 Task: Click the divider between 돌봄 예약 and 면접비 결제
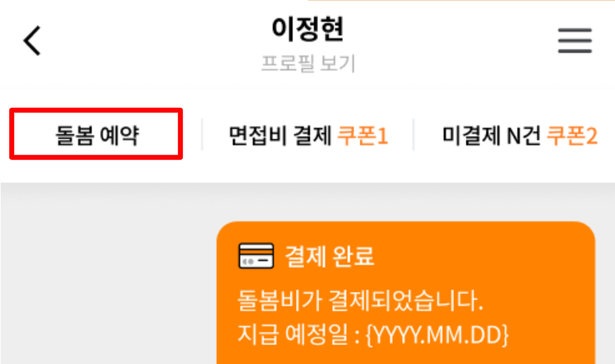(x=202, y=135)
